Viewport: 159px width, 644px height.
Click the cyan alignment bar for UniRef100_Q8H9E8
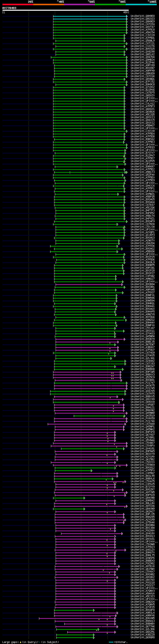90,16
